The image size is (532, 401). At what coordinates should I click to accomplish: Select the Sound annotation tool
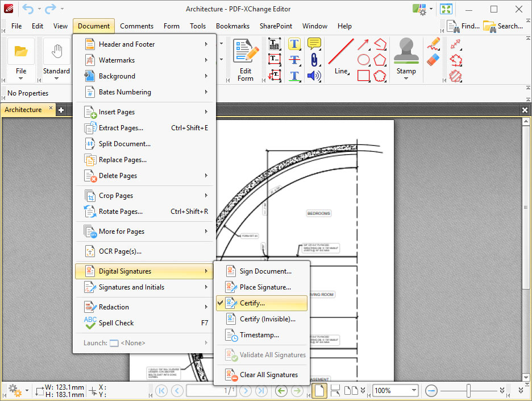(314, 76)
